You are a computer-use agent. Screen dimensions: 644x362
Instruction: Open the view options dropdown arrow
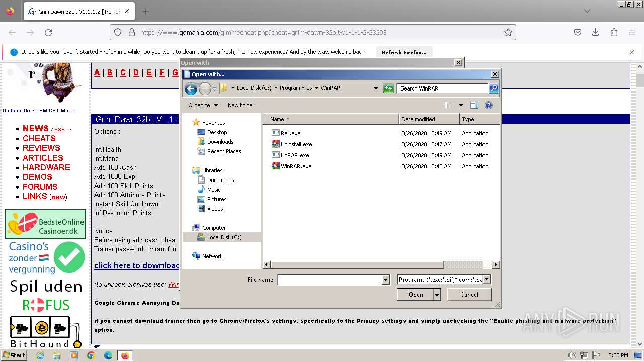coord(461,105)
